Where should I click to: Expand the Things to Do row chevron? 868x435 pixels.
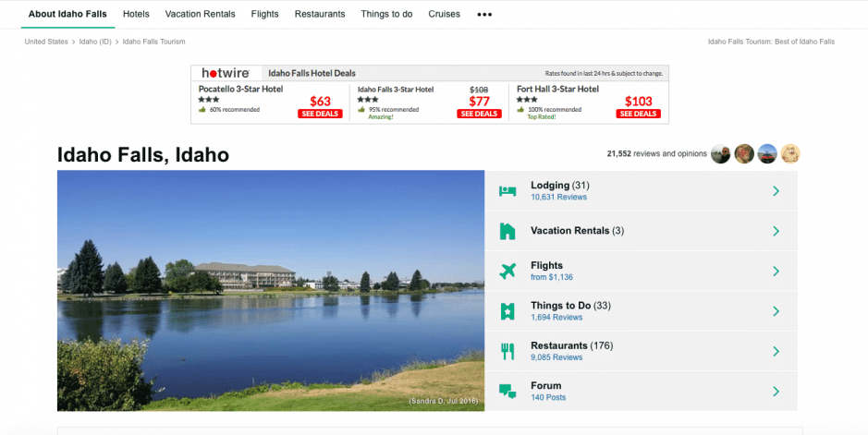776,311
